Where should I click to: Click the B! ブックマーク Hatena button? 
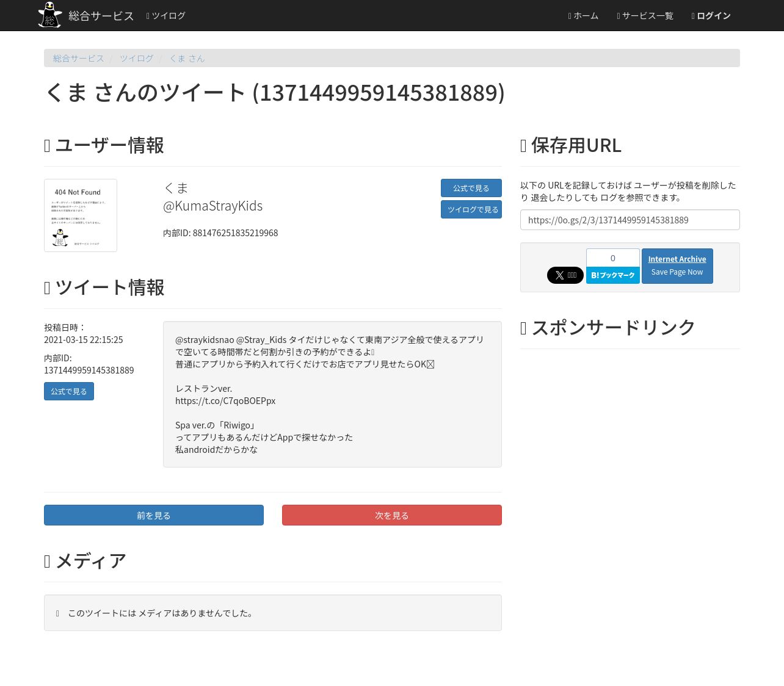coord(613,275)
